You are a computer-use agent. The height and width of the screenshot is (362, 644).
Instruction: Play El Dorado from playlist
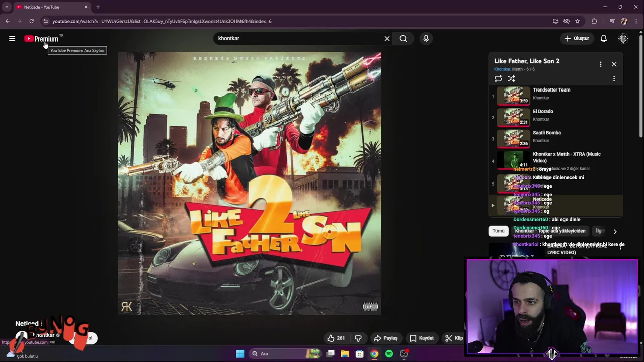556,117
